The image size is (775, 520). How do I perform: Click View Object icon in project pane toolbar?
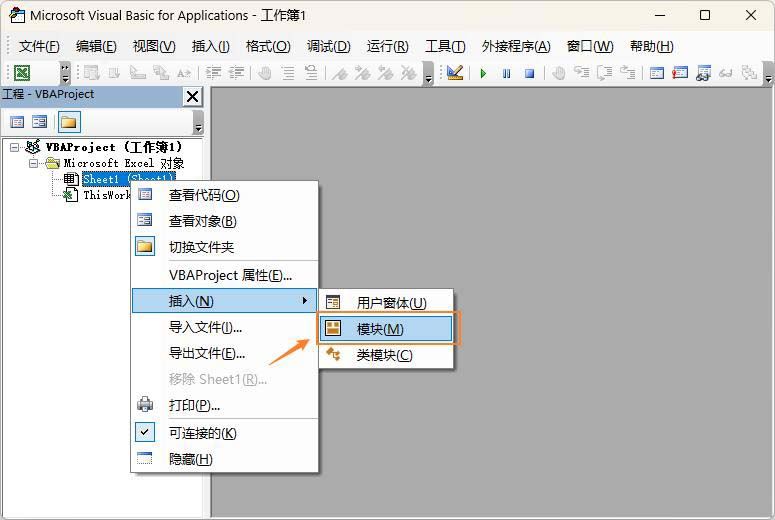[x=40, y=122]
